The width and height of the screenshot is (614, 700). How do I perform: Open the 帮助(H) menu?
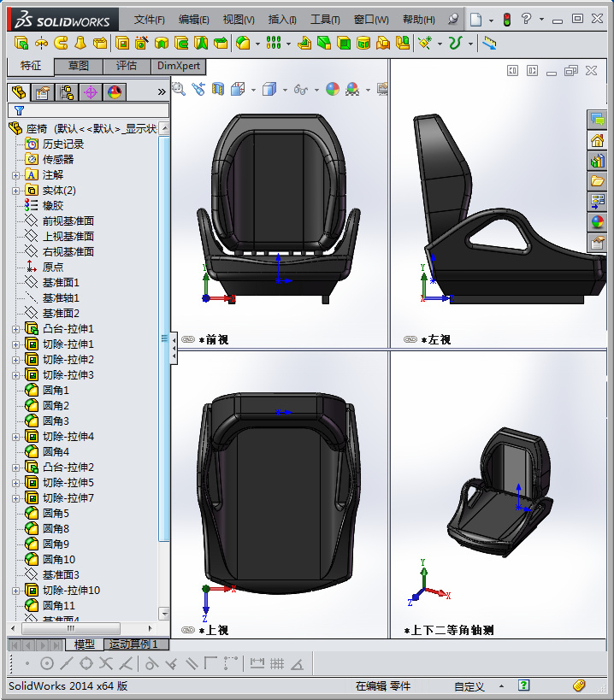coord(419,19)
